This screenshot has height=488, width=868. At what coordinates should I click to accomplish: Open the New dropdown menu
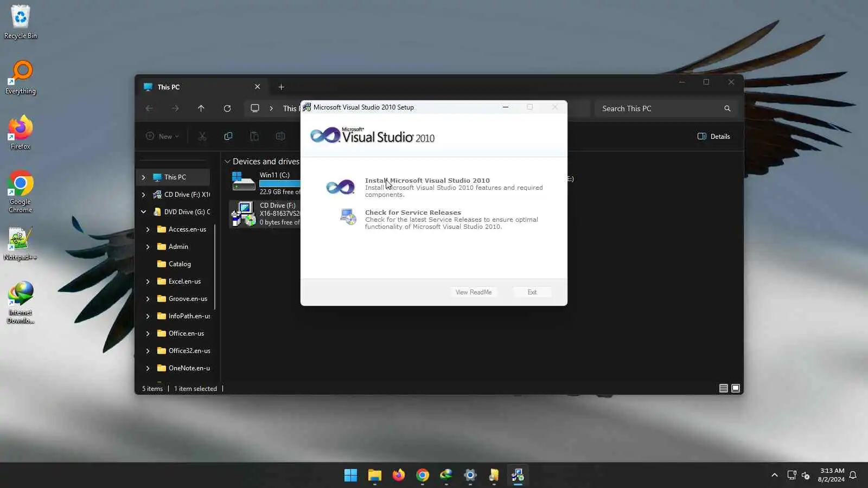point(162,137)
